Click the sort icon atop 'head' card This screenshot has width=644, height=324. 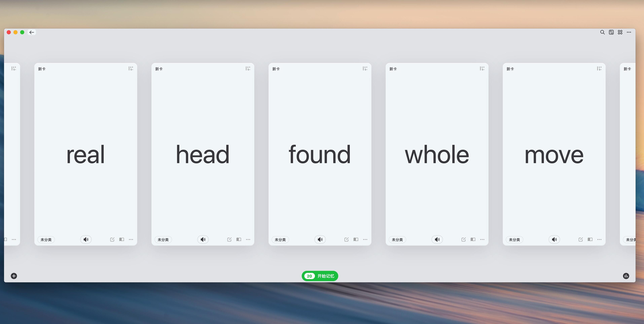(x=248, y=68)
